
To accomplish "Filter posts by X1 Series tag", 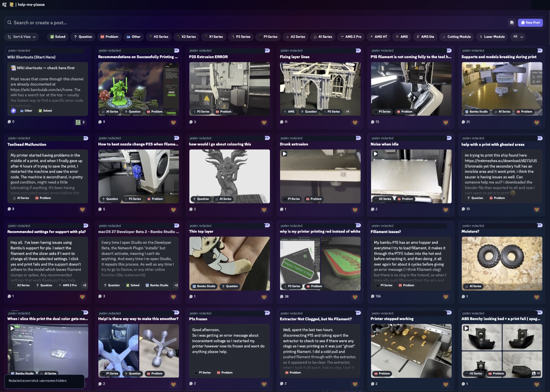I will pyautogui.click(x=213, y=37).
